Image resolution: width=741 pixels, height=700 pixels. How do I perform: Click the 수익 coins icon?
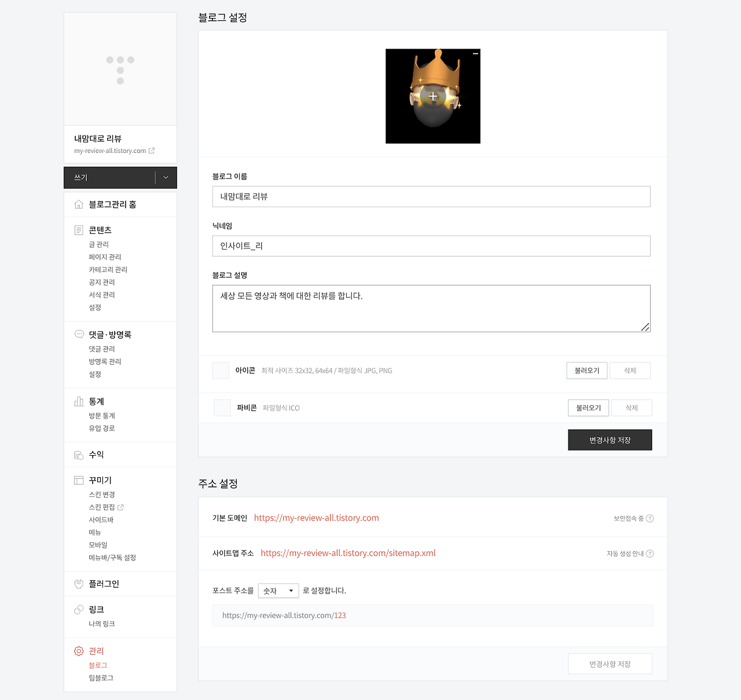[x=79, y=455]
